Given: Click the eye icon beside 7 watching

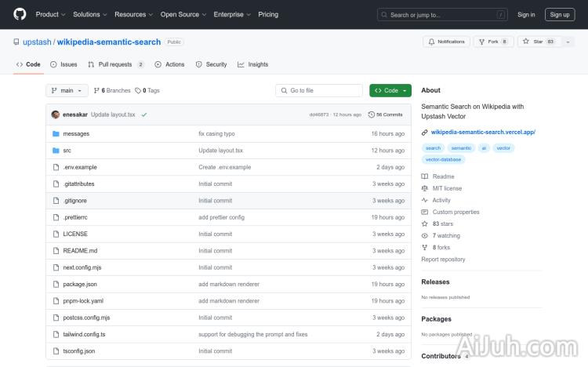Looking at the screenshot, I should pyautogui.click(x=424, y=236).
